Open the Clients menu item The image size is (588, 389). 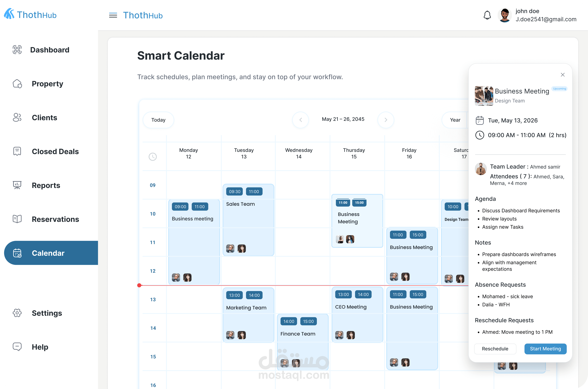point(44,118)
